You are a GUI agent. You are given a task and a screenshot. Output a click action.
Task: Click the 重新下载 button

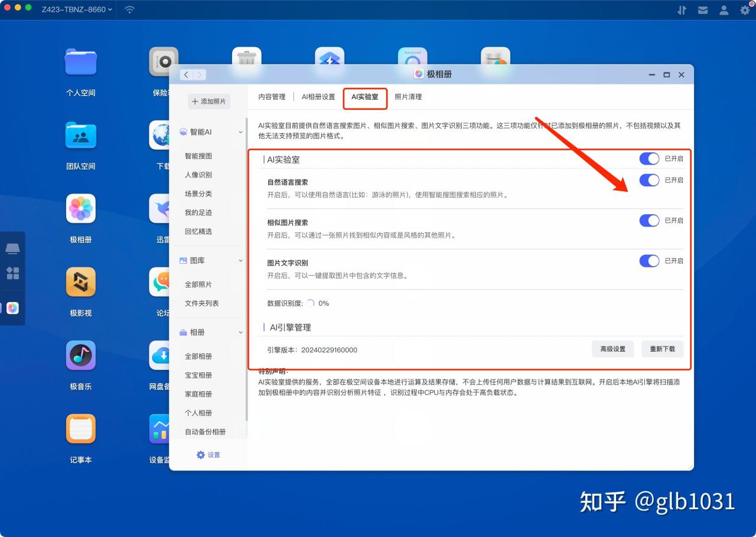pos(662,349)
